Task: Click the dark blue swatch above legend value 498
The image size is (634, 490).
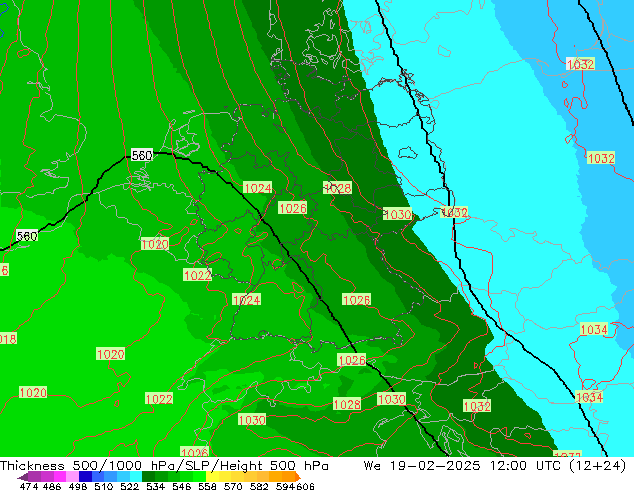Action: [x=85, y=477]
